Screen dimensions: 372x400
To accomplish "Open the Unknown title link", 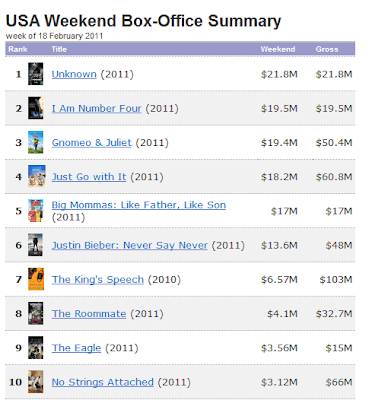I will 74,74.
